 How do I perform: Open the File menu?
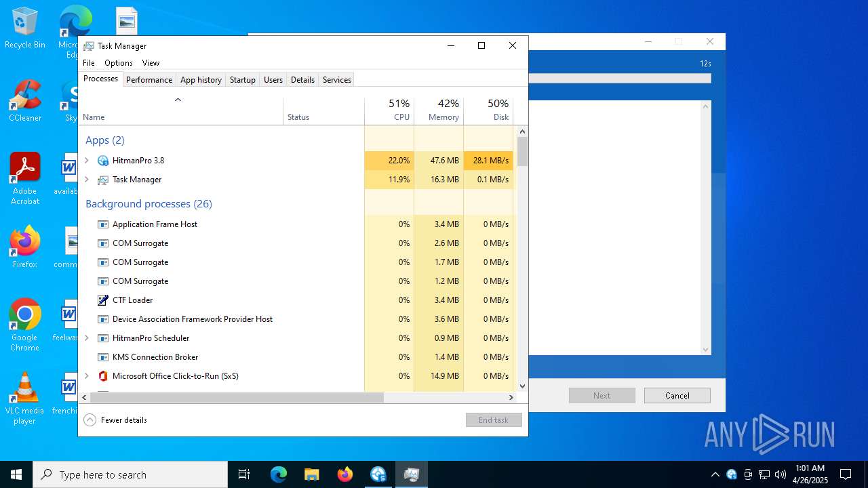pyautogui.click(x=89, y=63)
